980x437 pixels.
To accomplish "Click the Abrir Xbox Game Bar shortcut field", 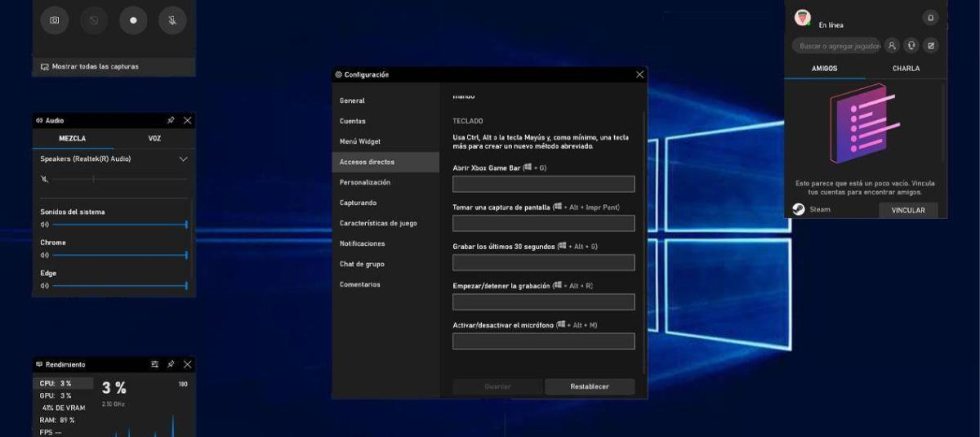I will point(543,184).
